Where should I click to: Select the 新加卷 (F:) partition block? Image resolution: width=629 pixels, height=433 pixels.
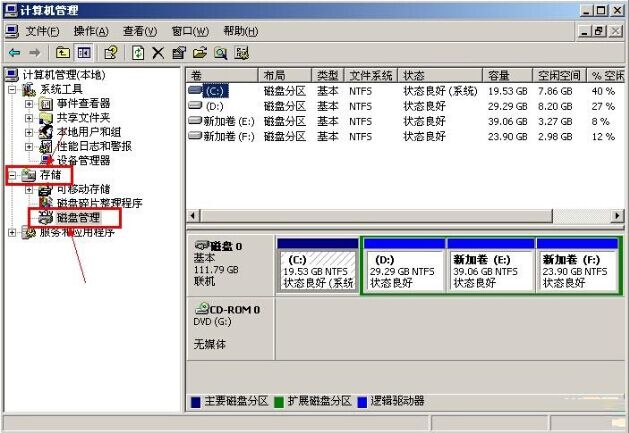pyautogui.click(x=577, y=266)
